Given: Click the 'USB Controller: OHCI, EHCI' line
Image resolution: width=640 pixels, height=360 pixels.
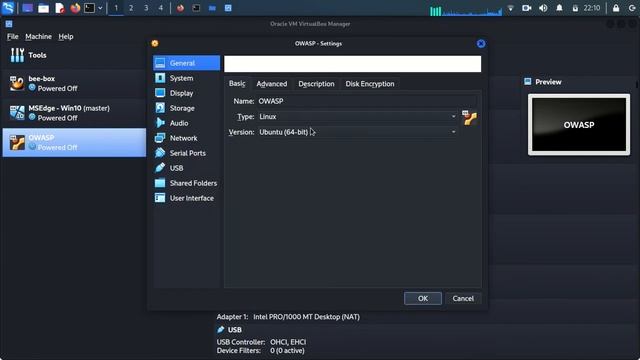Looking at the screenshot, I should 261,342.
